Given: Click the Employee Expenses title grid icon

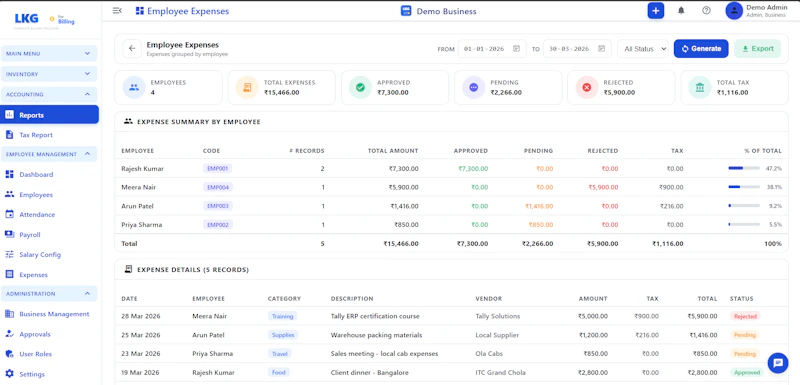Looking at the screenshot, I should point(140,11).
